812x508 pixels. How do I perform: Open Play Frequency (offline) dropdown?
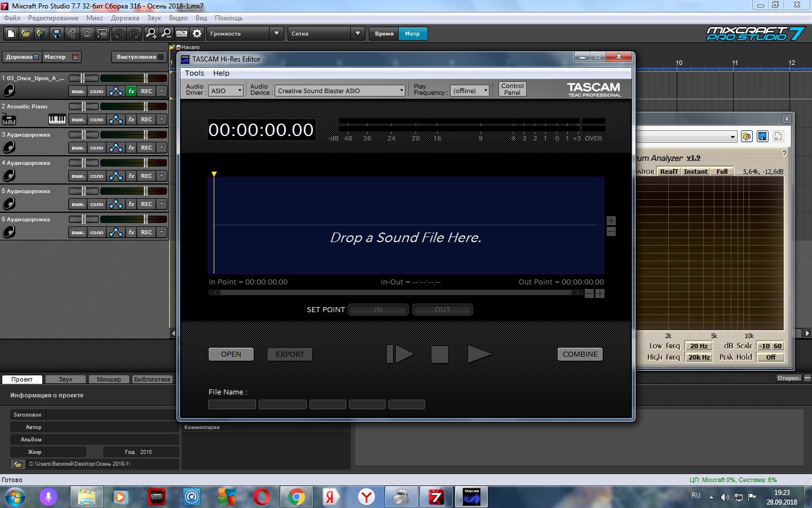coord(470,91)
